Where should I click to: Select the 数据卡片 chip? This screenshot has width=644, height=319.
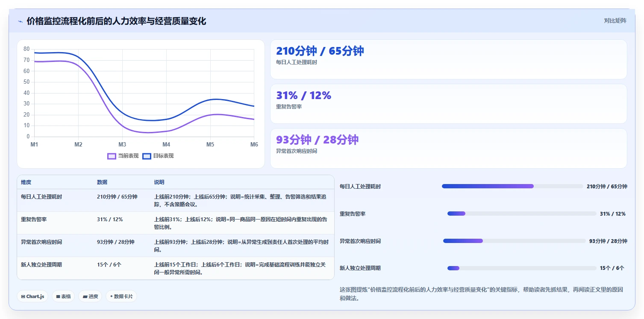(121, 296)
